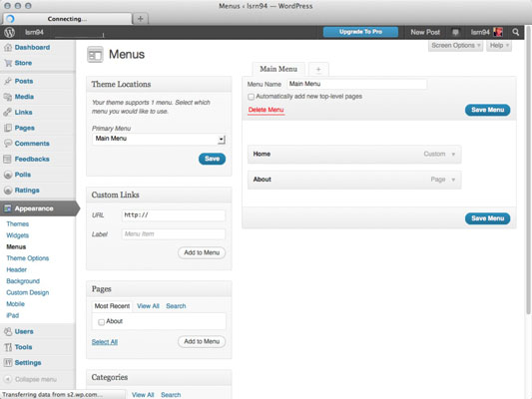
Task: Open Mobile submenu item
Action: coord(16,304)
